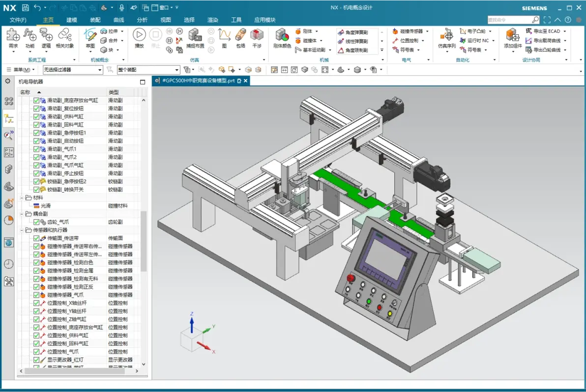Select the 播放 (Play) simulation icon
The width and height of the screenshot is (586, 392).
(139, 34)
